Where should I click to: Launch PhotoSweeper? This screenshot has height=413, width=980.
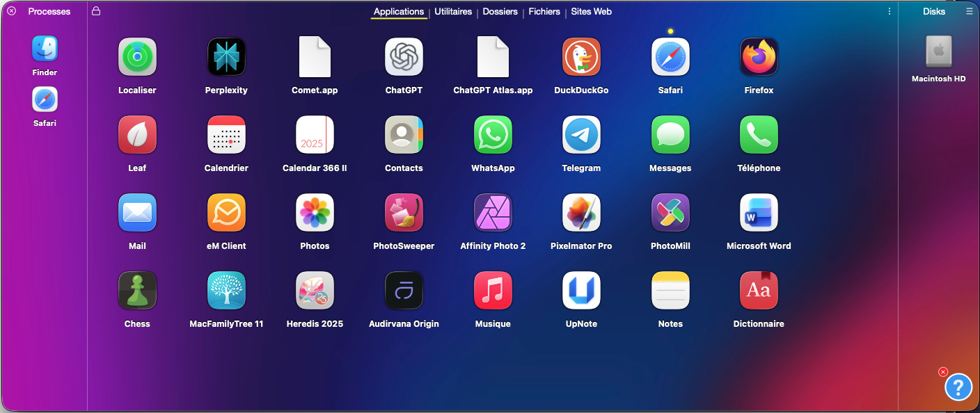click(x=404, y=213)
